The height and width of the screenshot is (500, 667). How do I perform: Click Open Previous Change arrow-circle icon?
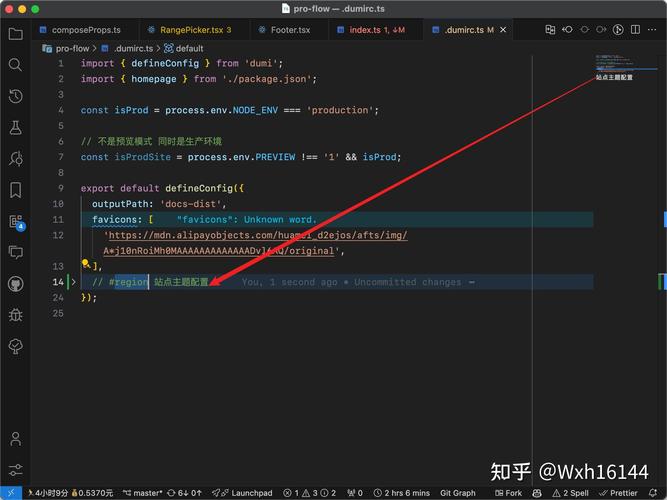(x=567, y=30)
